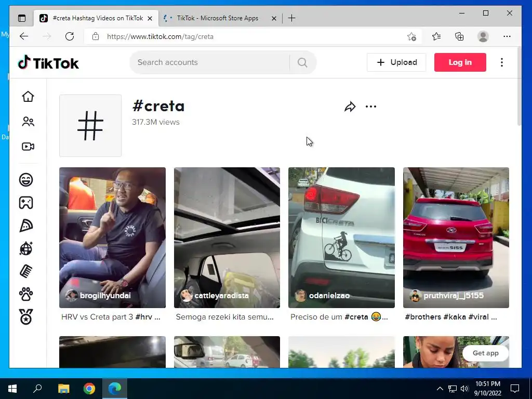Select the Dance disco ball category icon
Image resolution: width=532 pixels, height=399 pixels.
(x=26, y=248)
